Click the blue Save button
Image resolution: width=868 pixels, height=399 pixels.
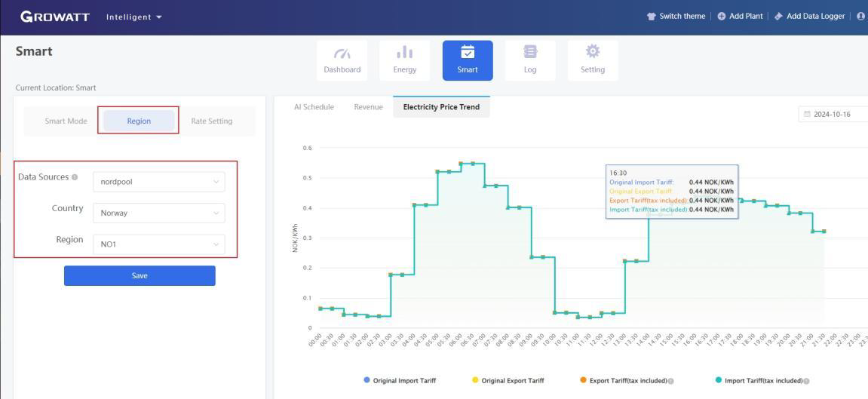(140, 276)
